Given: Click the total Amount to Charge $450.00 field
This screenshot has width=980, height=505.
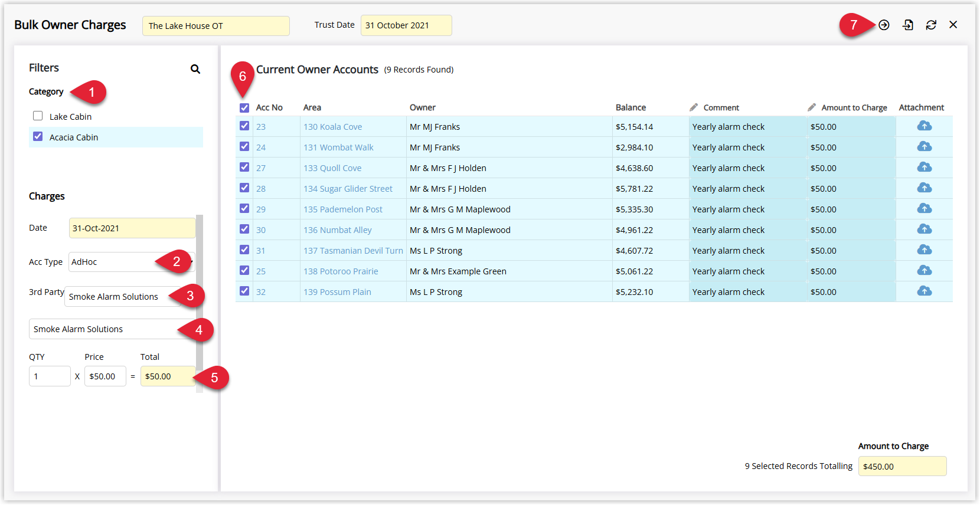Looking at the screenshot, I should coord(902,466).
